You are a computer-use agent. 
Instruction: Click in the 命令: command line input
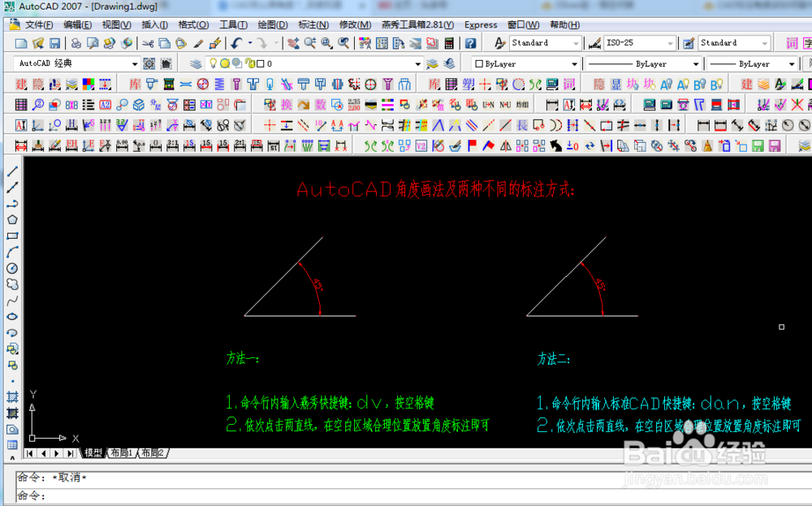[414, 495]
